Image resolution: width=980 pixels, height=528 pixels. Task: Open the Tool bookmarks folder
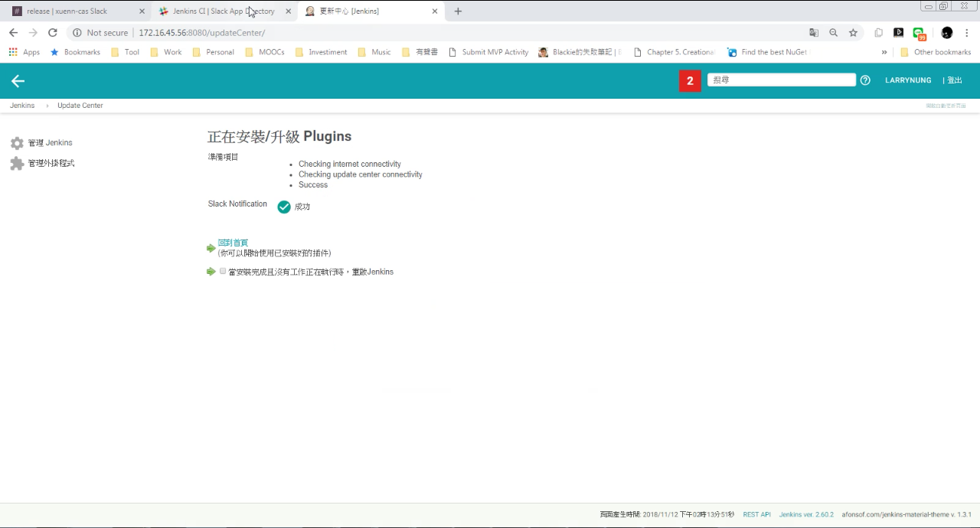126,52
